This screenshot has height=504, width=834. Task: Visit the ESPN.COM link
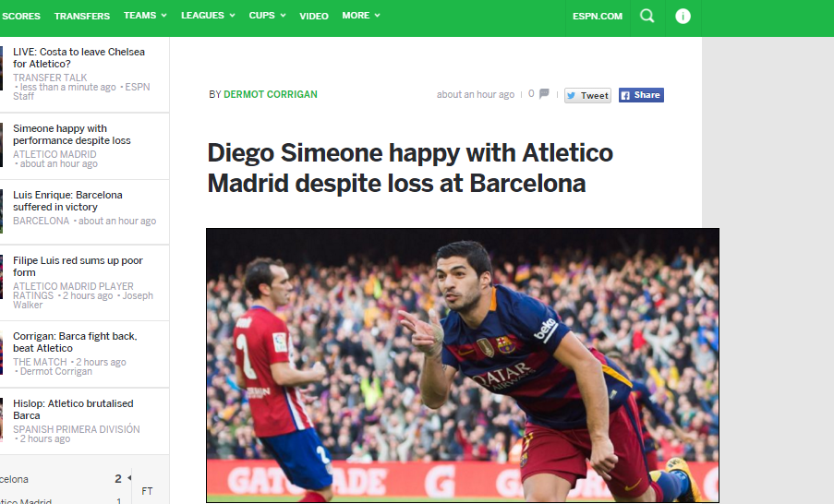(x=598, y=16)
